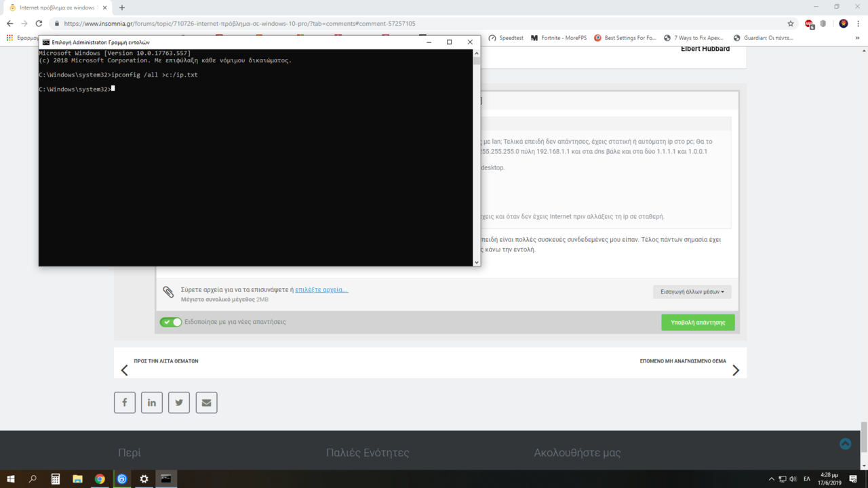
Task: Share the topic via LinkedIn icon
Action: [152, 403]
